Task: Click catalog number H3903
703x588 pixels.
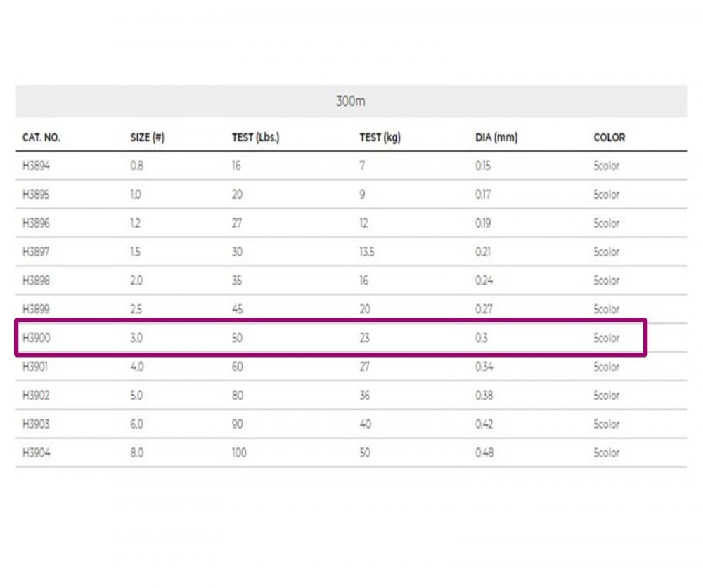Action: 37,424
